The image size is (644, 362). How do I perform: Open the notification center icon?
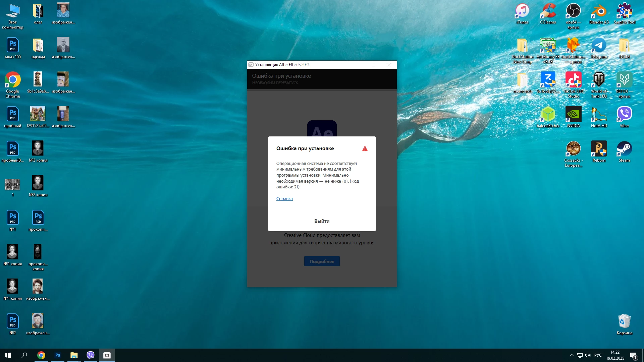point(633,355)
